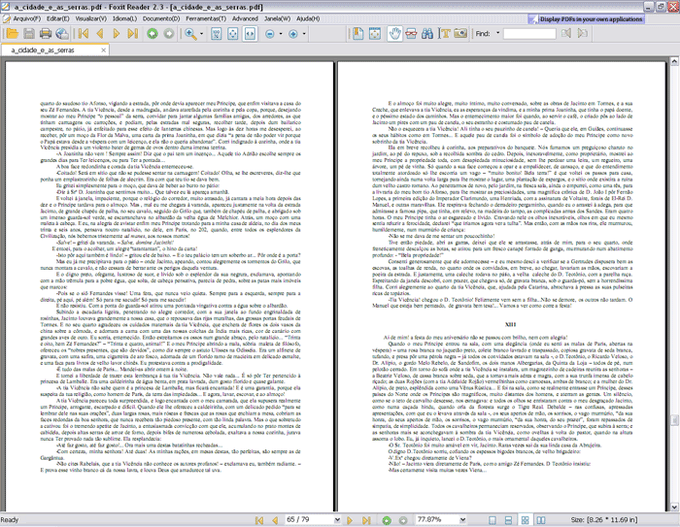The width and height of the screenshot is (680, 527).
Task: Open the Ajuda(H) menu
Action: coord(308,19)
